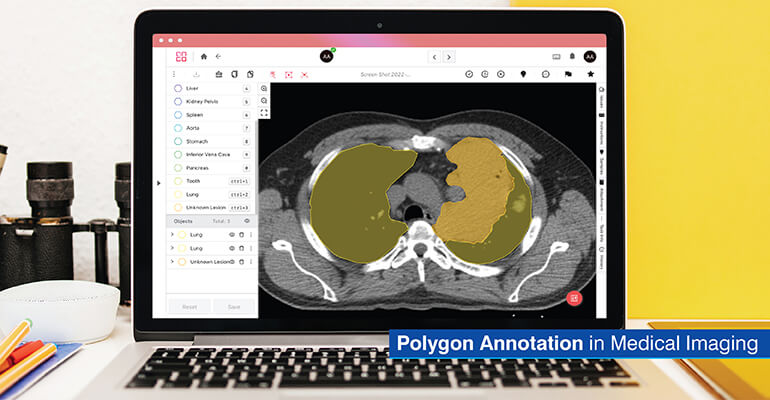Open the notifications bell
Image resolution: width=770 pixels, height=400 pixels.
coord(572,56)
